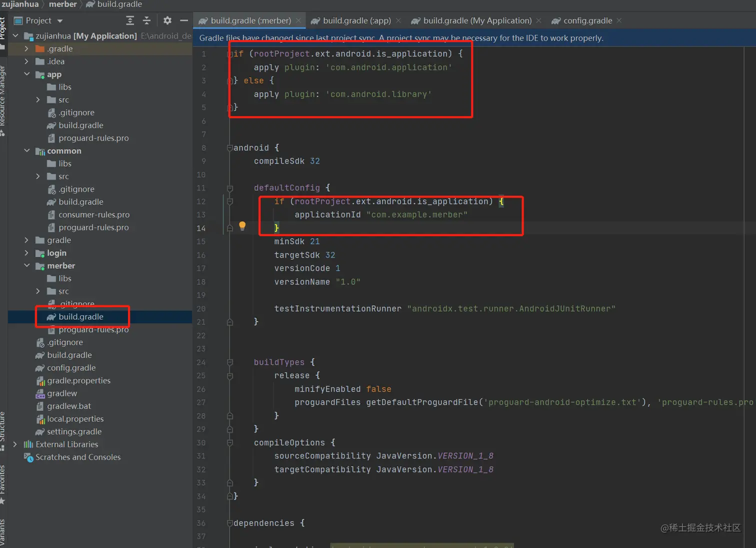Open gradlew script file

tap(56, 393)
